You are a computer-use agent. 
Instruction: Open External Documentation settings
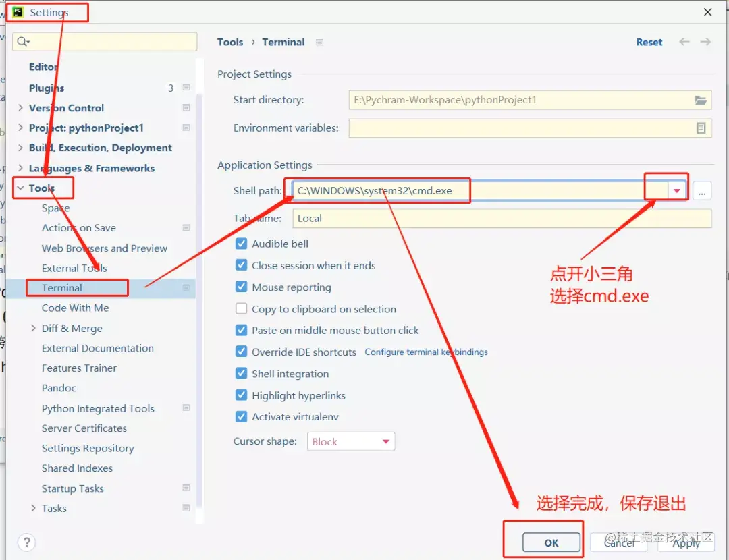click(98, 348)
